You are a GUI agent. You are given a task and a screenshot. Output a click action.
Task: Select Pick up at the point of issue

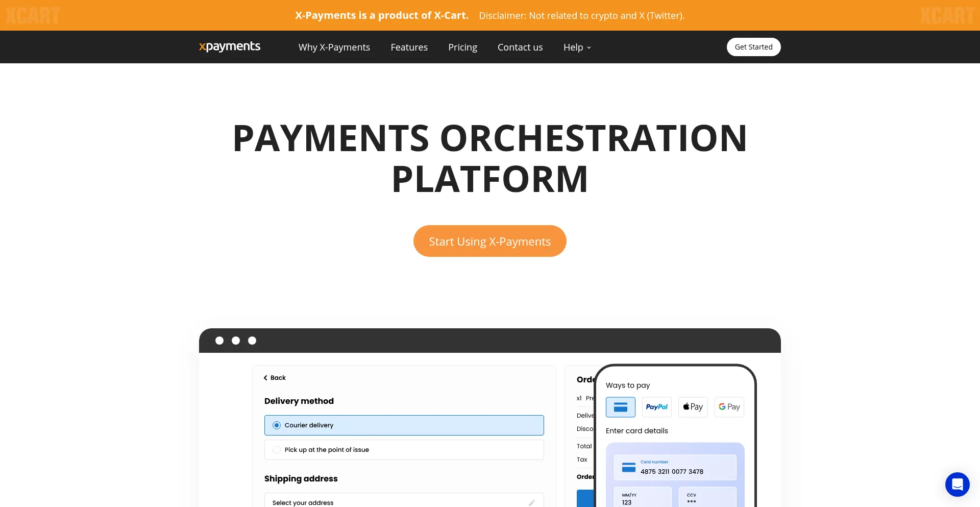click(x=277, y=450)
